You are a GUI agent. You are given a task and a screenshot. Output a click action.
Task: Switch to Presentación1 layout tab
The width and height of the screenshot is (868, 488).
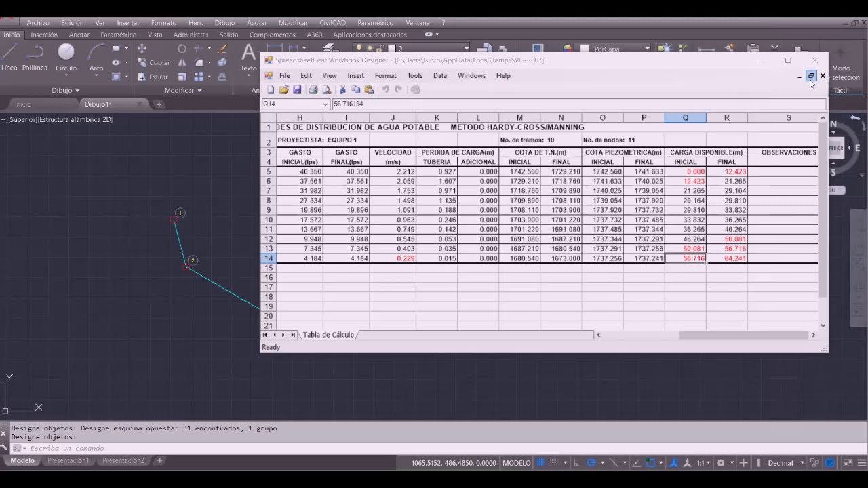[x=68, y=461]
